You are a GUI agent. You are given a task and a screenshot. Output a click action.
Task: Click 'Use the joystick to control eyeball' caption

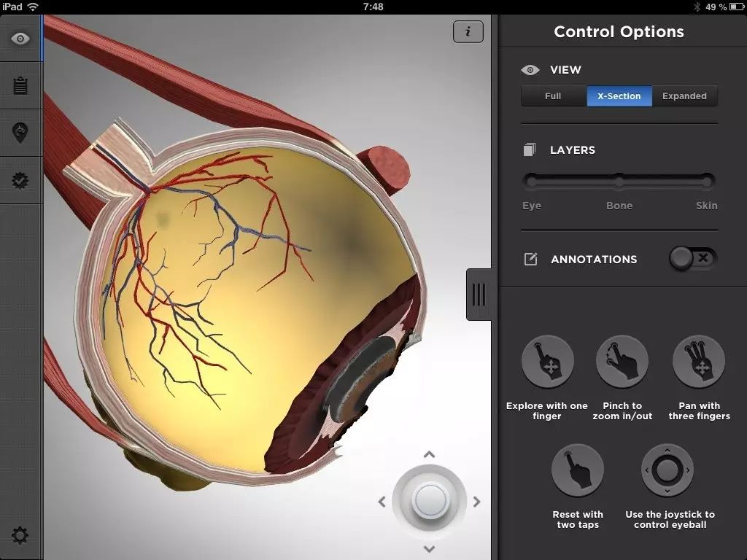pos(670,519)
